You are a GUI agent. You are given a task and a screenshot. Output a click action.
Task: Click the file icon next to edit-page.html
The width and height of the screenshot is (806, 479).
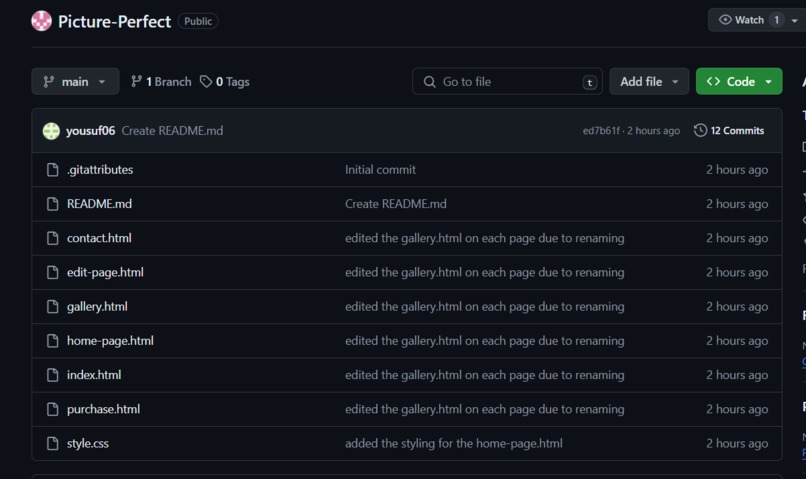tap(52, 272)
